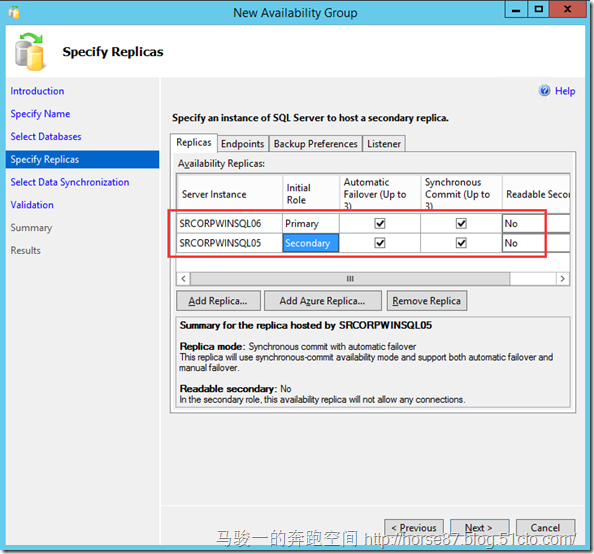This screenshot has width=594, height=554.
Task: Select the SRCORPWINSQL05 server instance cell
Action: coord(230,243)
